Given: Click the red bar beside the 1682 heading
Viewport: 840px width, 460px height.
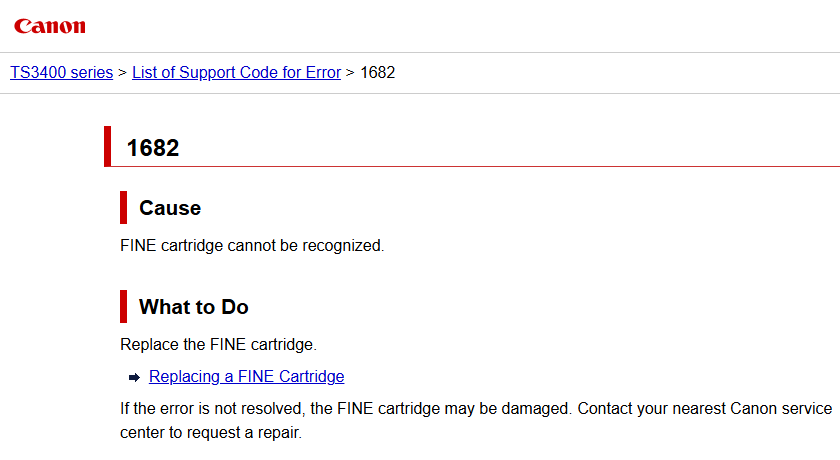Looking at the screenshot, I should pos(107,146).
